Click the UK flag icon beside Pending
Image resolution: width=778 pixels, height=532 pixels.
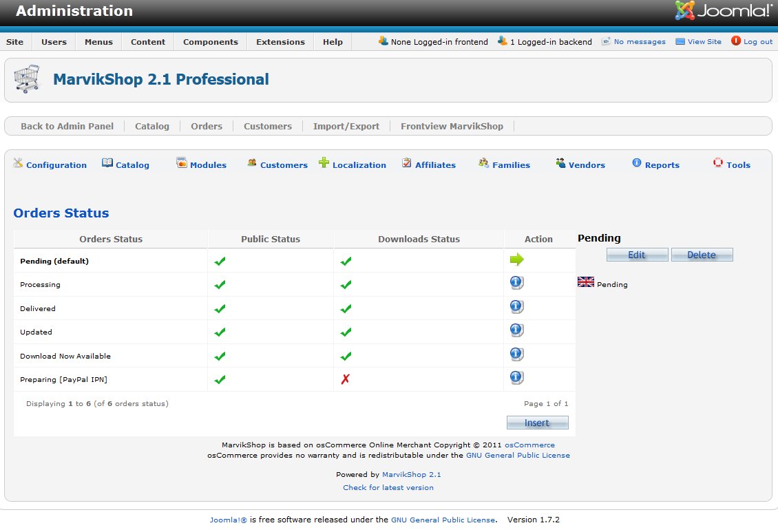[x=585, y=282]
